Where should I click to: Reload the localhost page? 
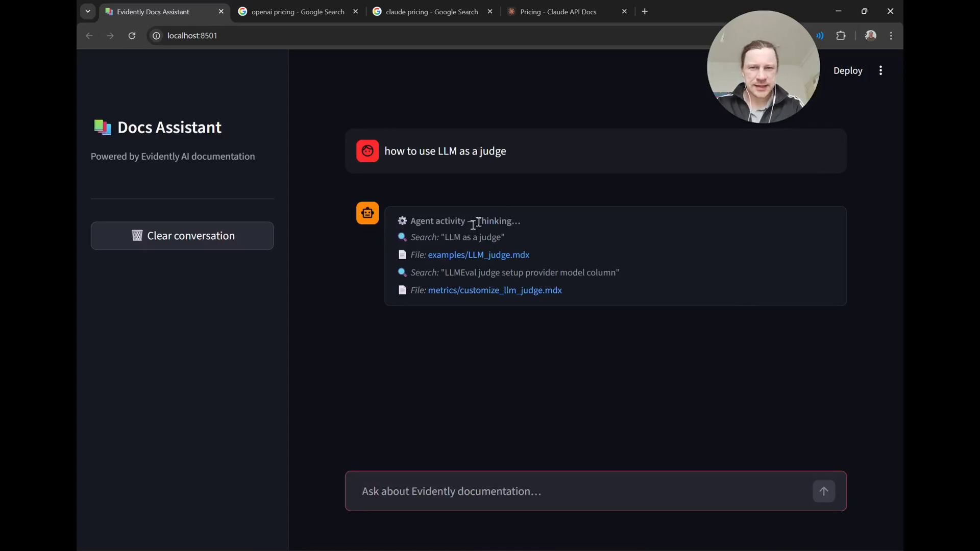coord(132,36)
